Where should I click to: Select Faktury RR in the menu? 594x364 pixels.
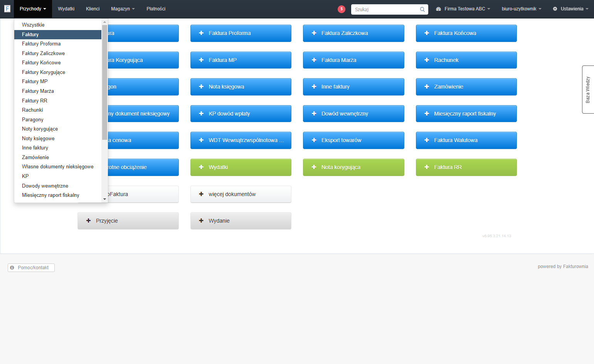[58, 101]
